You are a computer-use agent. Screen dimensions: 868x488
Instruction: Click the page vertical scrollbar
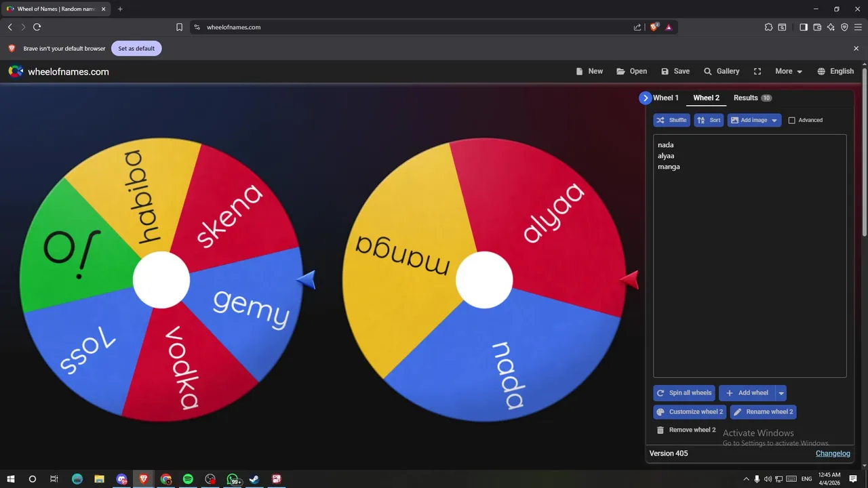coord(864,152)
